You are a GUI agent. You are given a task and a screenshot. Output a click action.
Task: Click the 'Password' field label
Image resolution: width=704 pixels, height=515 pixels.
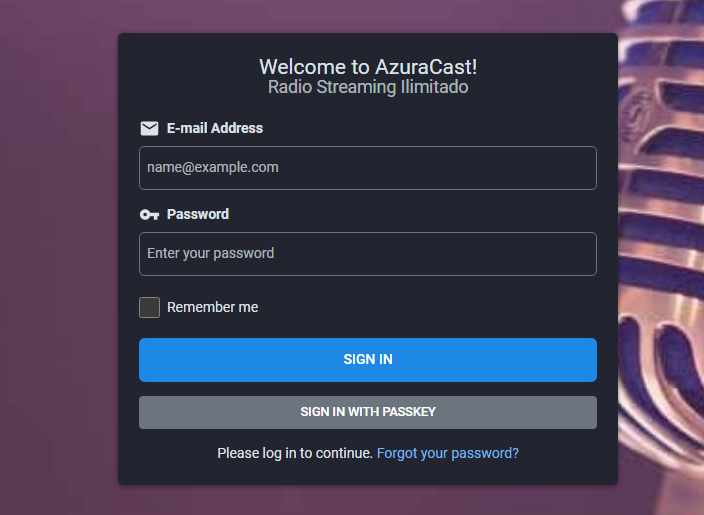pyautogui.click(x=198, y=214)
